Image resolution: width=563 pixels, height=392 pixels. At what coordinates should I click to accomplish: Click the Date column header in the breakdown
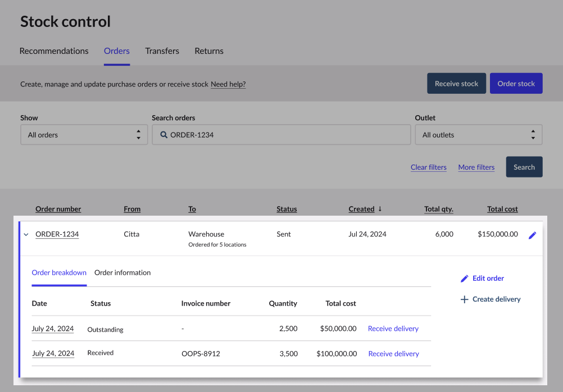pyautogui.click(x=39, y=303)
